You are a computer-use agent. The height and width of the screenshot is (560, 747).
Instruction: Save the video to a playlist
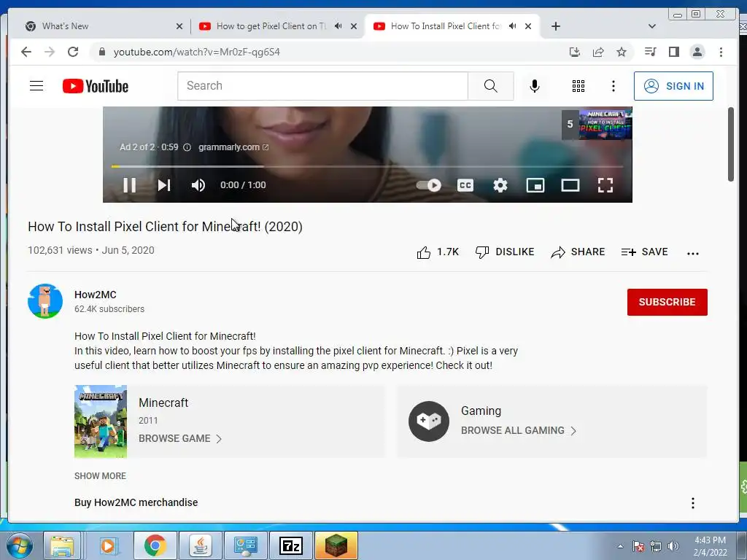tap(644, 252)
